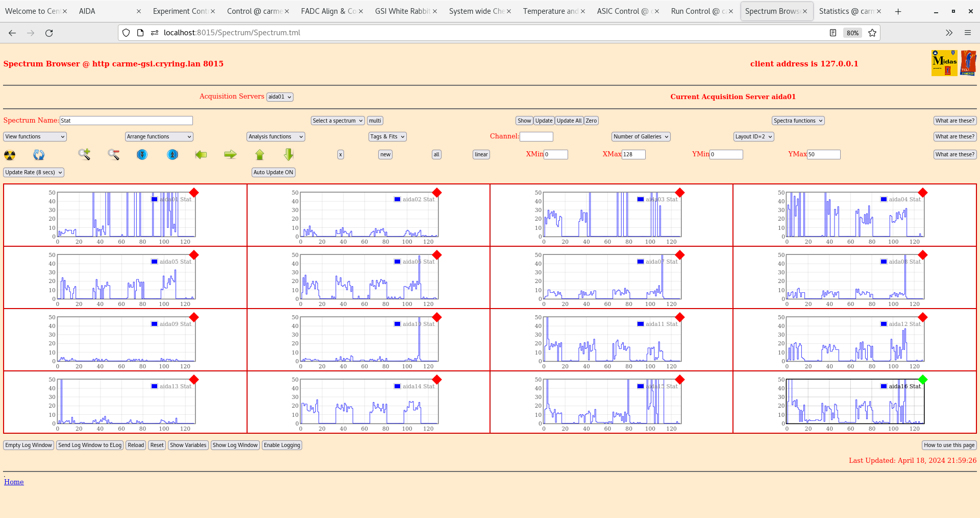Follow the Home link

click(x=14, y=482)
